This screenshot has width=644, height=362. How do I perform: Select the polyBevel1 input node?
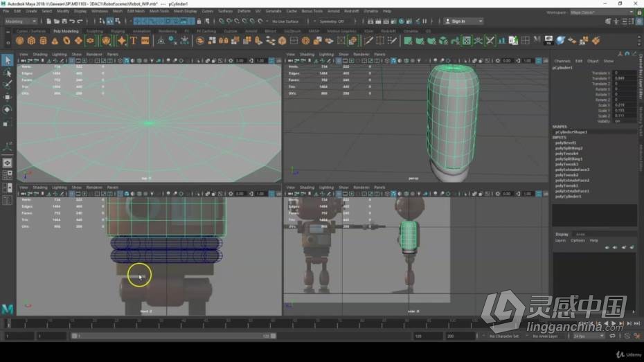pyautogui.click(x=566, y=143)
